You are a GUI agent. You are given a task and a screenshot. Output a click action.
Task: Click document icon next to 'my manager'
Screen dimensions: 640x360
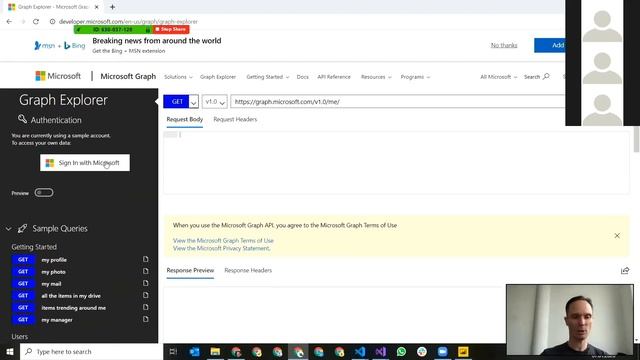[x=146, y=319]
